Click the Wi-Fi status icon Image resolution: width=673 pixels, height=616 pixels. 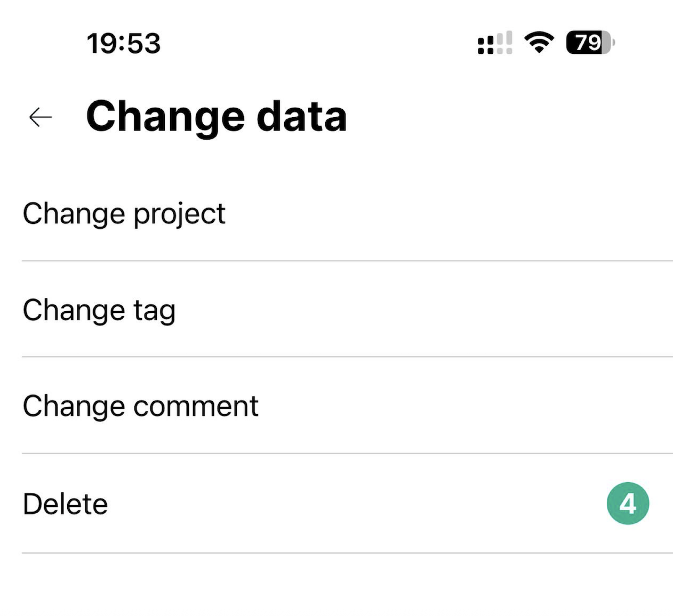coord(539,43)
